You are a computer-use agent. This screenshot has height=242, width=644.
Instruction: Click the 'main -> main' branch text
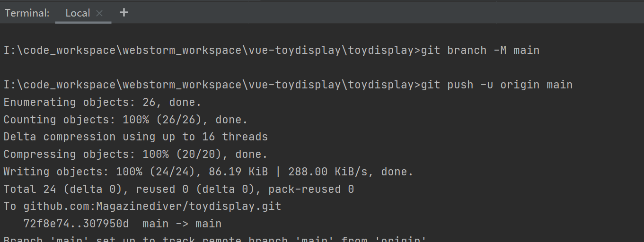tap(182, 224)
